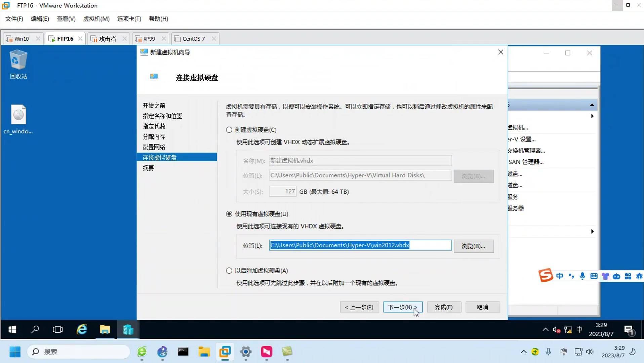Expand the lower submenu arrow in right panel
Viewport: 644px width, 363px height.
592,231
